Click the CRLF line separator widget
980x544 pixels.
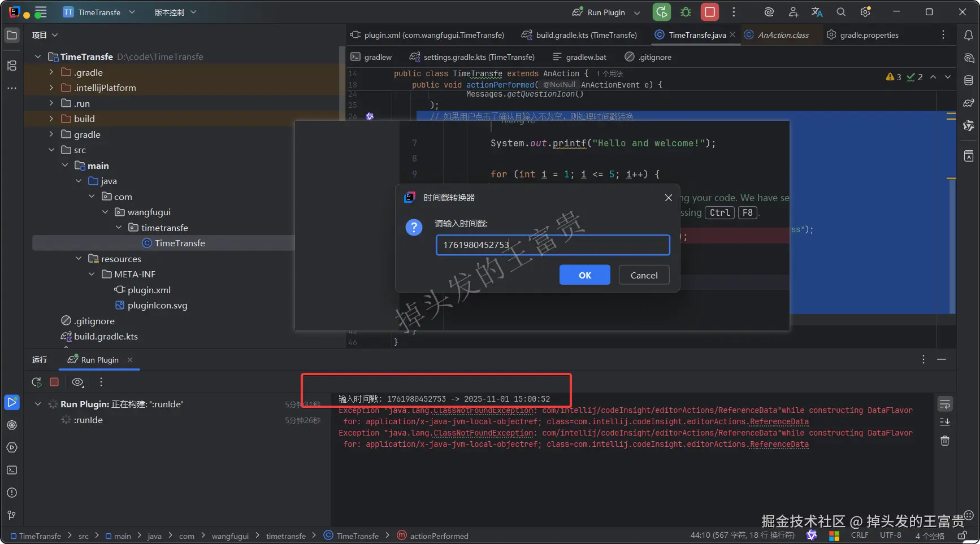pos(860,536)
